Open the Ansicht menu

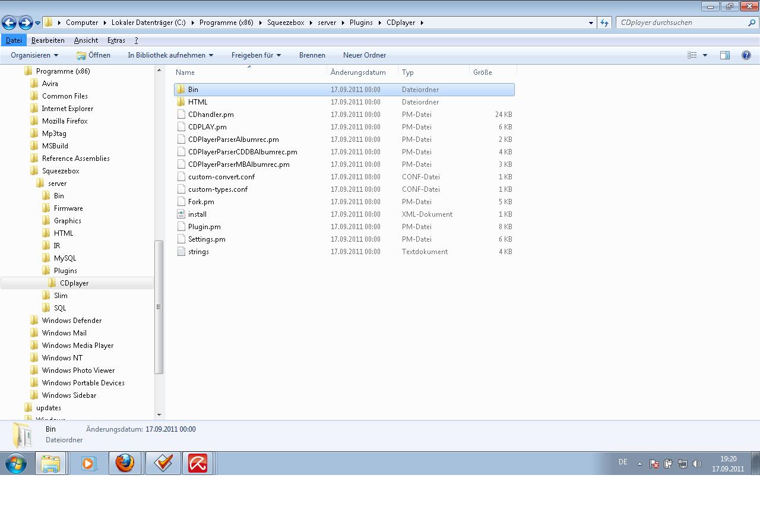pos(86,40)
